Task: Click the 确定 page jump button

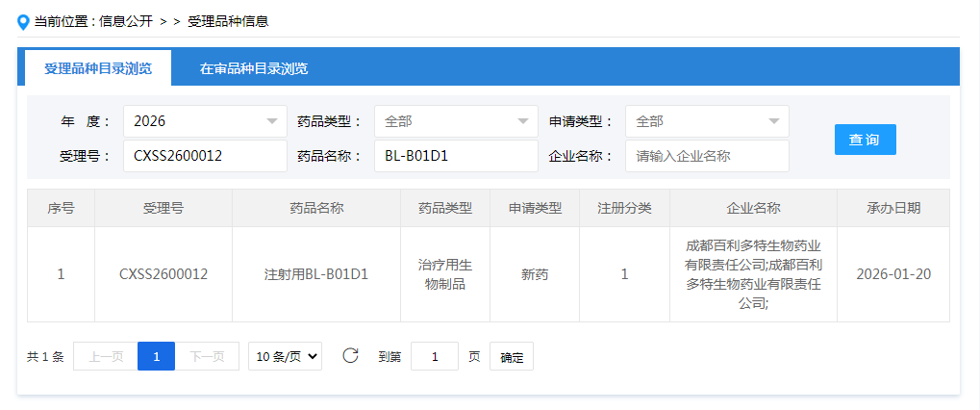Action: (x=512, y=357)
